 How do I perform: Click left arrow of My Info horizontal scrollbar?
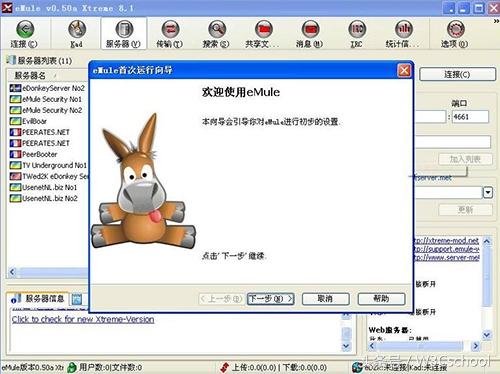[372, 346]
